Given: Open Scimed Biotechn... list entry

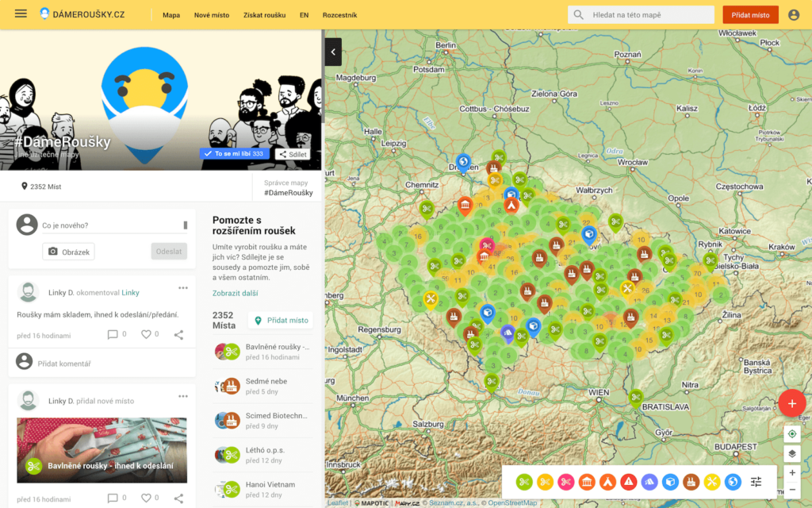Looking at the screenshot, I should point(263,421).
